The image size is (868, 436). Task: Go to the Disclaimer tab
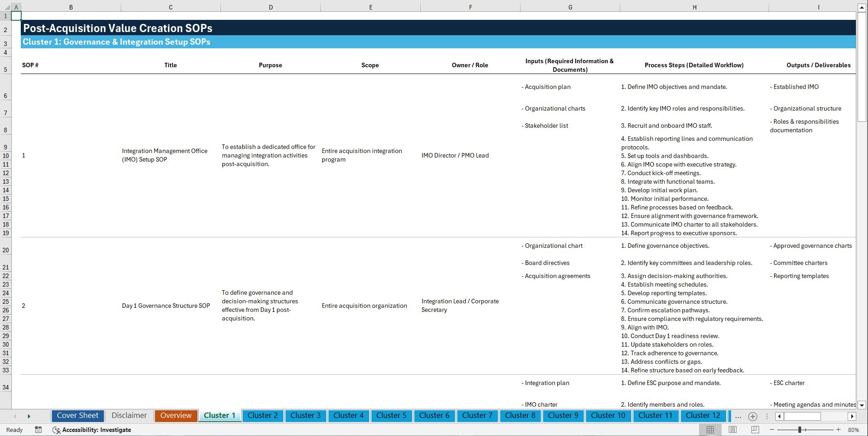click(x=129, y=416)
